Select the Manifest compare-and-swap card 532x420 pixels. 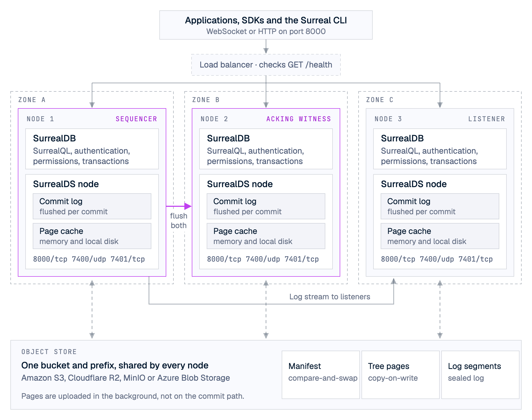321,375
